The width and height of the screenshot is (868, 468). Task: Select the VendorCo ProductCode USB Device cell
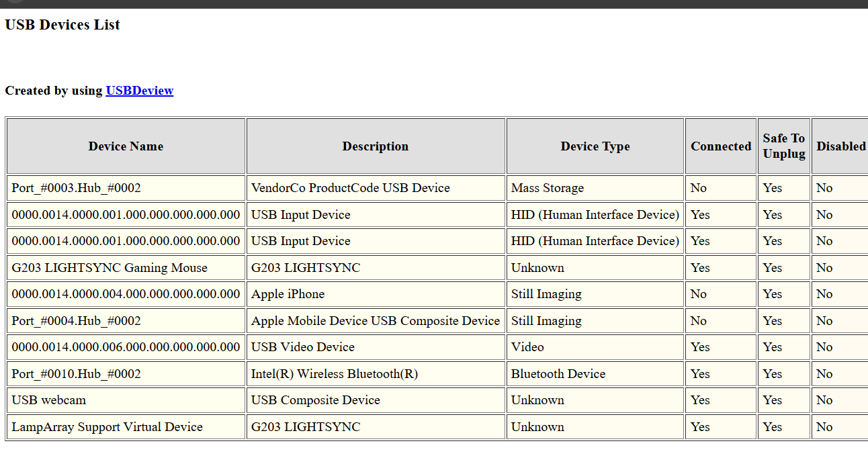pyautogui.click(x=376, y=188)
